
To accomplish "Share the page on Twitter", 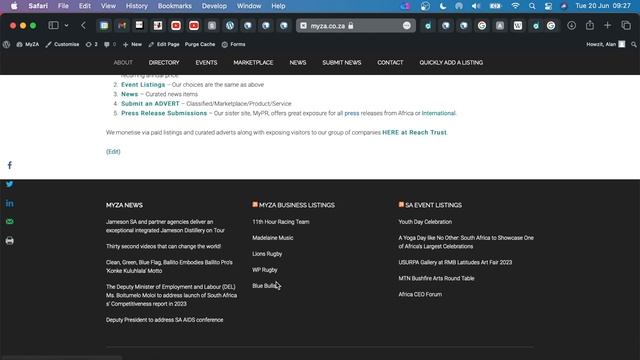I will coord(10,184).
